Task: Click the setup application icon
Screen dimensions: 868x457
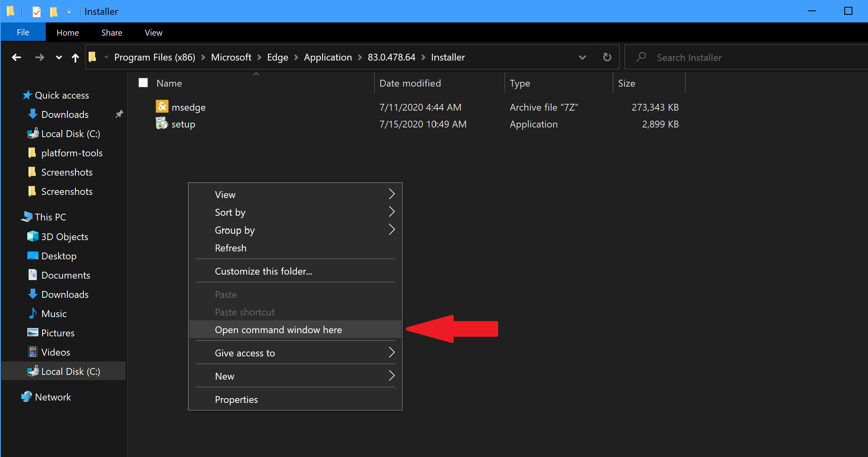Action: coord(161,124)
